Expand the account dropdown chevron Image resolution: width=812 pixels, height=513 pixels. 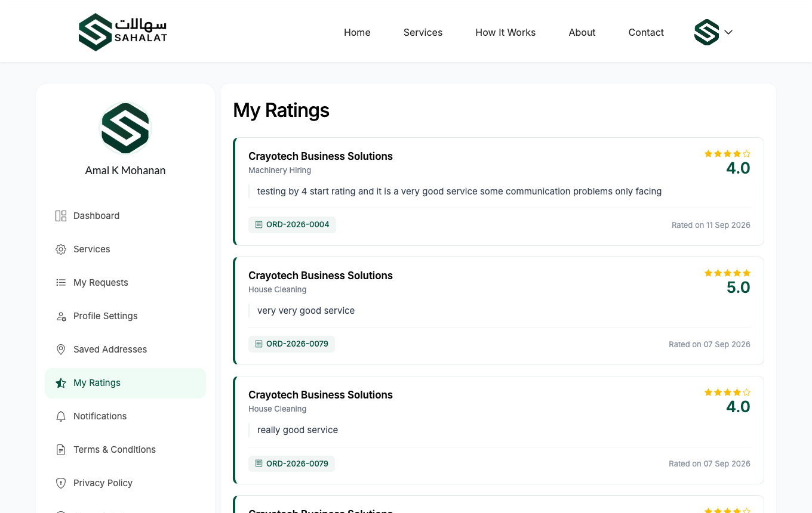tap(728, 32)
